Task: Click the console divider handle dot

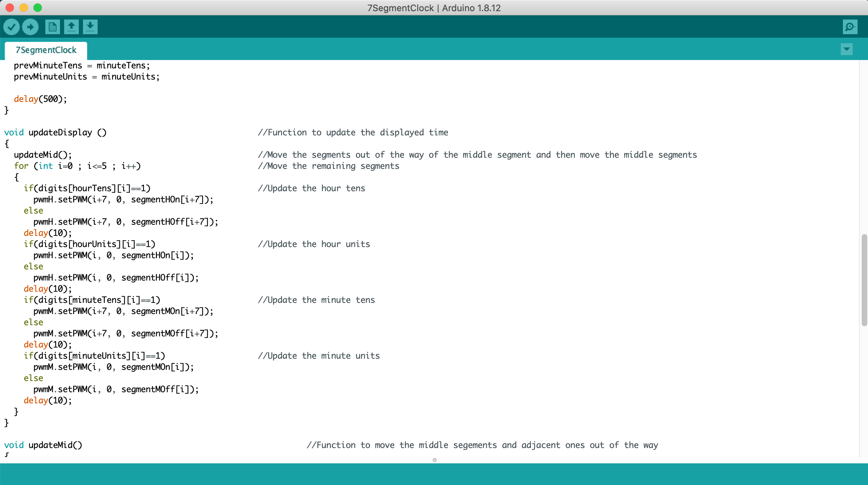Action: coord(434,460)
